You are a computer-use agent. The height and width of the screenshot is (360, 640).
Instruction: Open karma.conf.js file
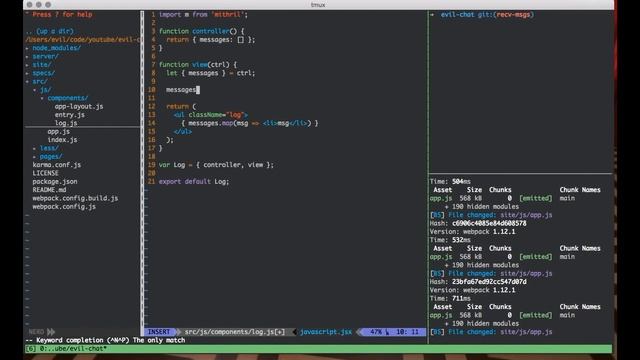click(x=57, y=165)
